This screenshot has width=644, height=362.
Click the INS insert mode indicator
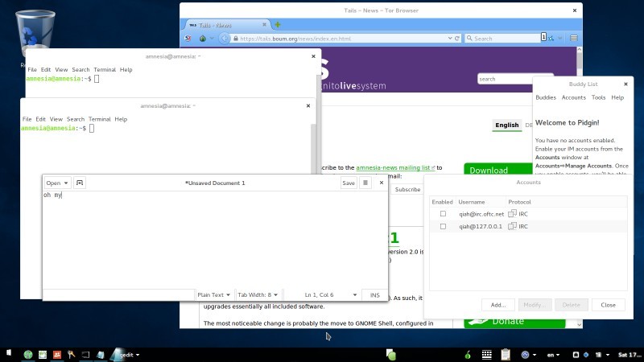point(374,294)
